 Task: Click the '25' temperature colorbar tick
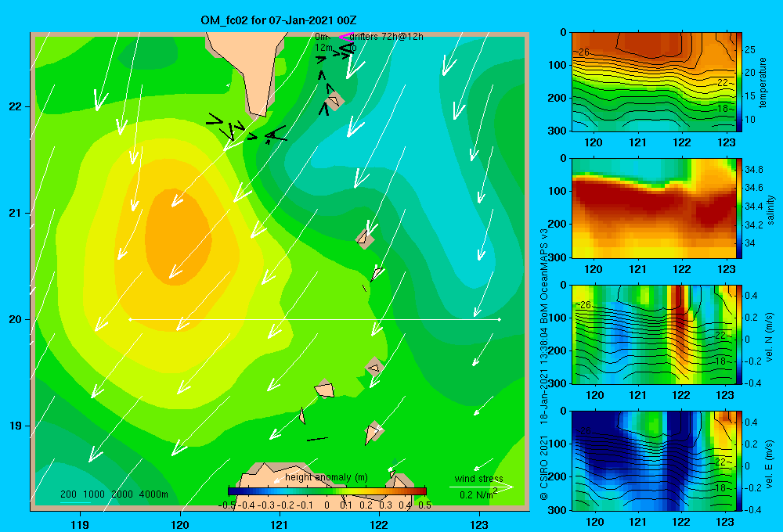point(750,50)
